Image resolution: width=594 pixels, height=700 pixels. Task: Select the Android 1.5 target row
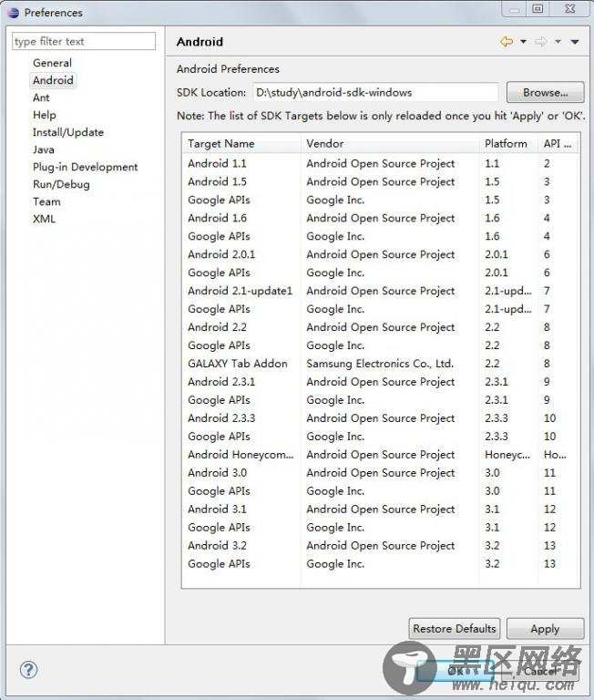381,181
